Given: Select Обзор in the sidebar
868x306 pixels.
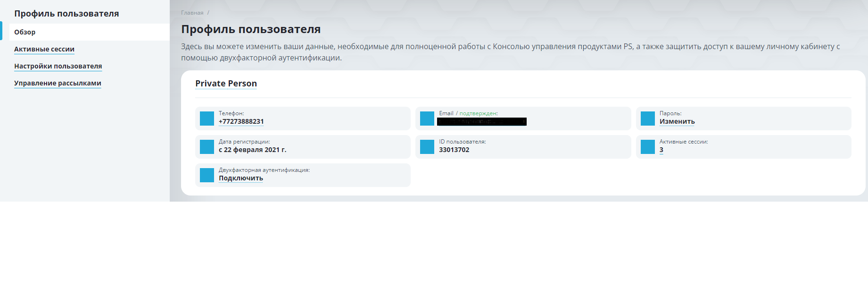Looking at the screenshot, I should pos(25,32).
